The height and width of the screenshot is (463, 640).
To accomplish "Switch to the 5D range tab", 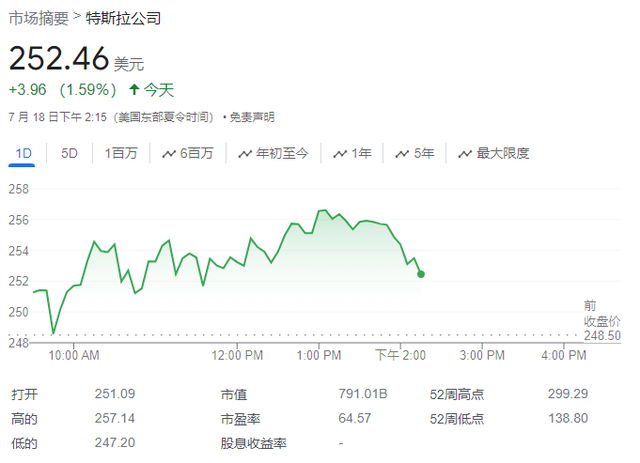I will click(69, 154).
